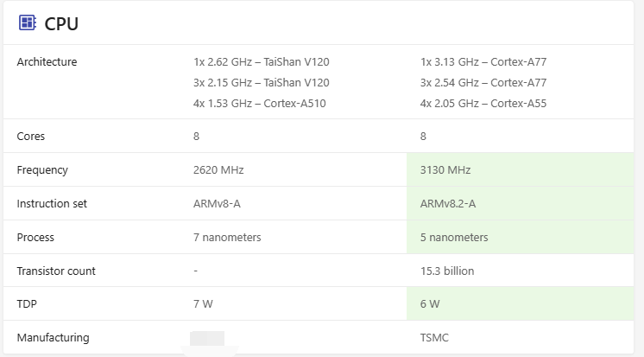Click the blurred manufacturer box beside Manufacturing
Screen dimensions: 644x357
pyautogui.click(x=207, y=338)
